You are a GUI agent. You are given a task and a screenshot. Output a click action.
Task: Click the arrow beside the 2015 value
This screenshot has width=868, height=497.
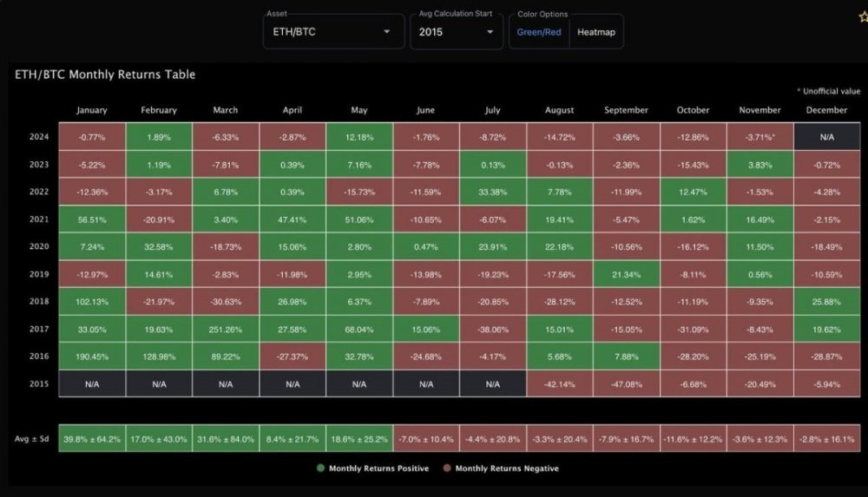490,32
